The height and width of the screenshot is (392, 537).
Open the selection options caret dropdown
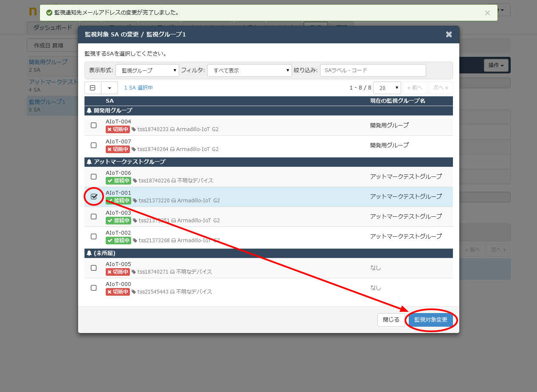click(110, 88)
